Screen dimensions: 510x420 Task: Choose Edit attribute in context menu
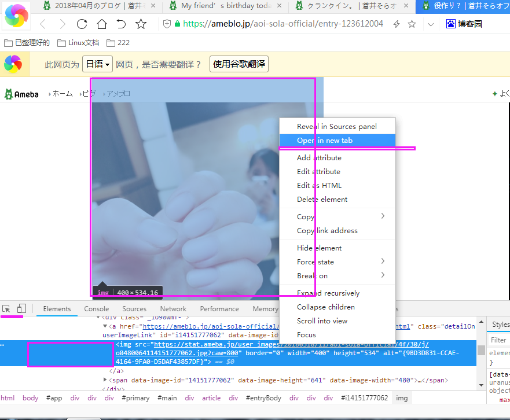tap(337, 172)
